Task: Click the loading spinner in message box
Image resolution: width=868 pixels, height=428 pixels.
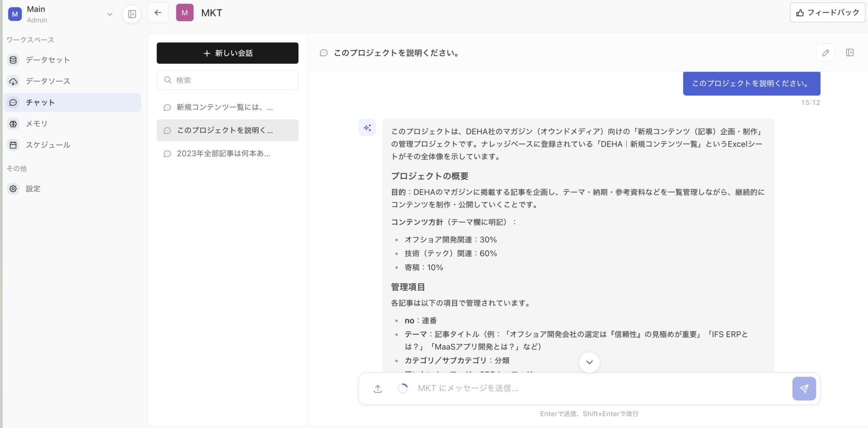Action: click(402, 388)
